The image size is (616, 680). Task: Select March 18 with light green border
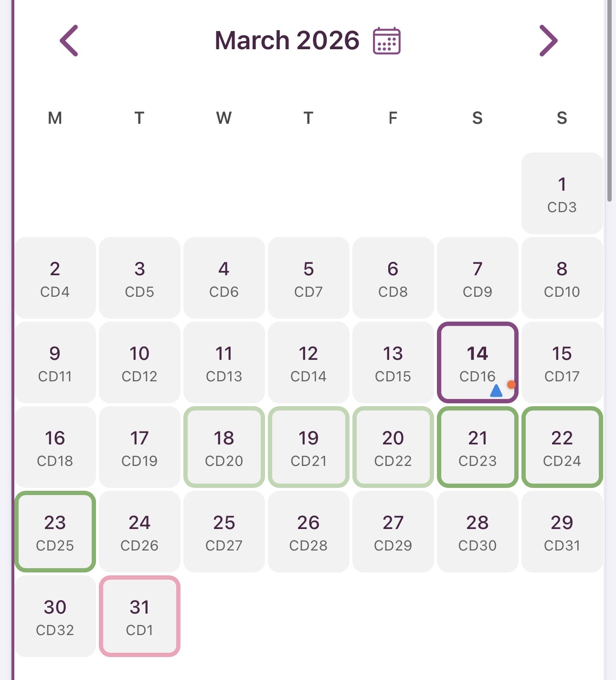[224, 447]
